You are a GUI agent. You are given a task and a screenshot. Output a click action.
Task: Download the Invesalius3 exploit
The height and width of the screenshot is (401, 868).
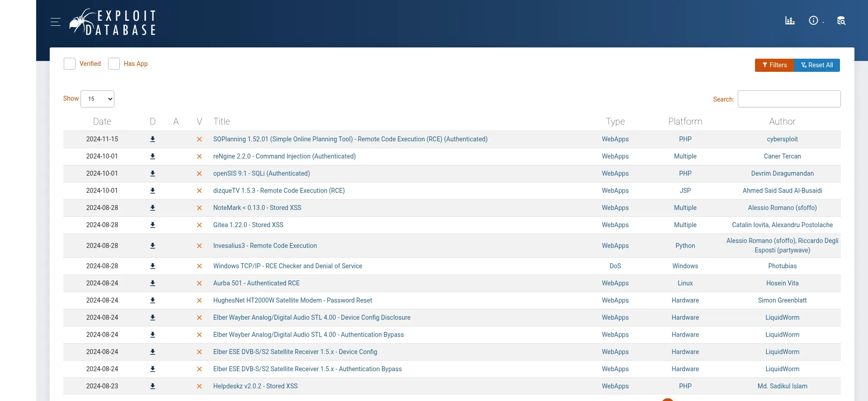tap(153, 246)
